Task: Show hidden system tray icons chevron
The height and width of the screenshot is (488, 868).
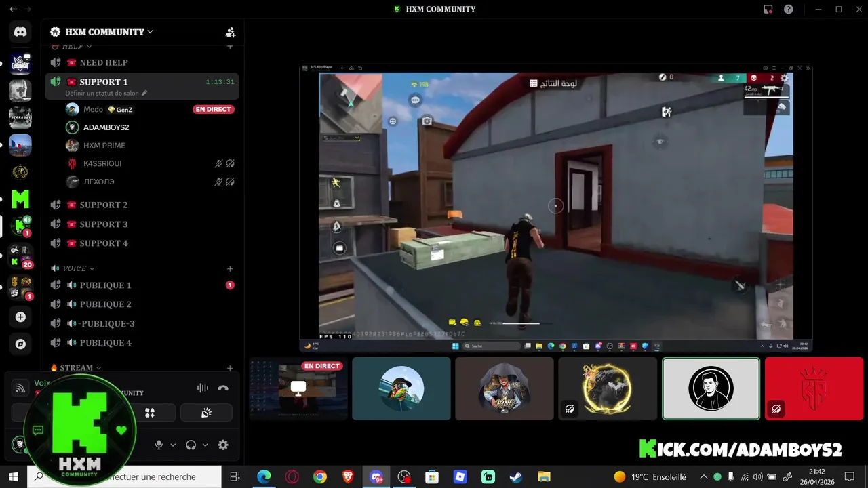Action: click(703, 476)
